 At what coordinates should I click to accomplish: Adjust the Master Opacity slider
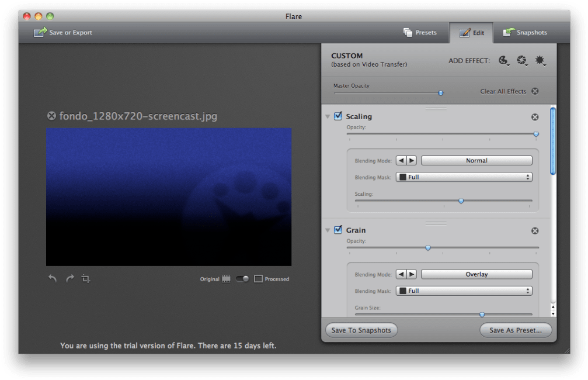pos(440,92)
